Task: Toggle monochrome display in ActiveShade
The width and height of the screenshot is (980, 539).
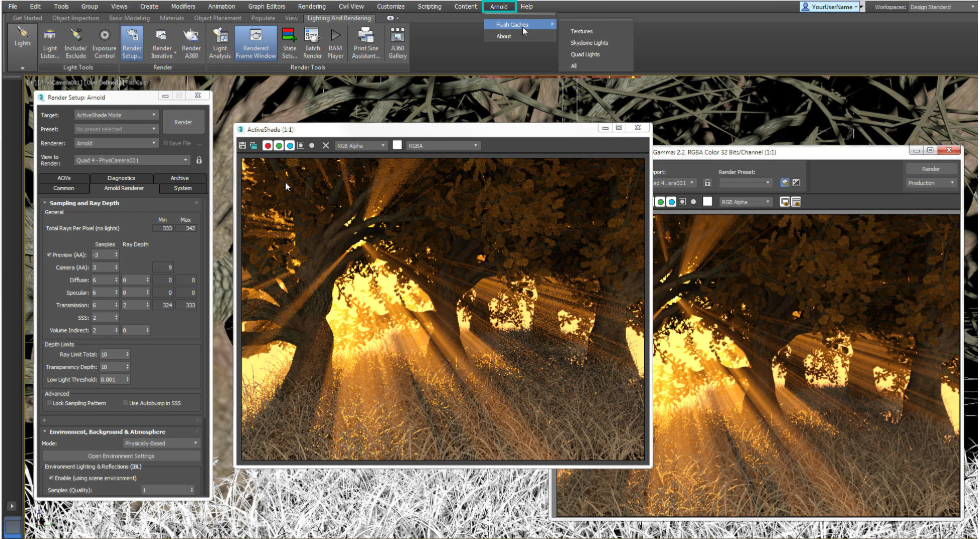Action: (312, 145)
